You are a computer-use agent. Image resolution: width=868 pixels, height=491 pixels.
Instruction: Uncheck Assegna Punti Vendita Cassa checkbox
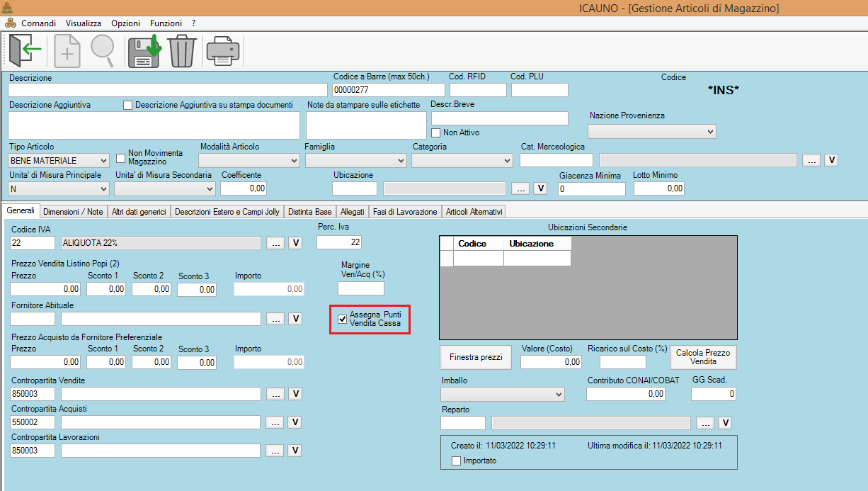(343, 319)
